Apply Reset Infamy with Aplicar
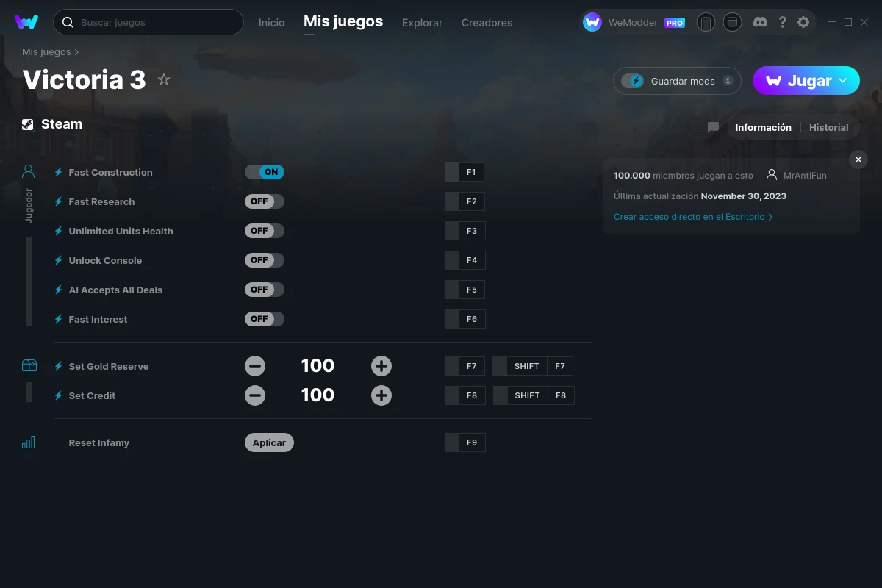This screenshot has height=588, width=882. [269, 442]
